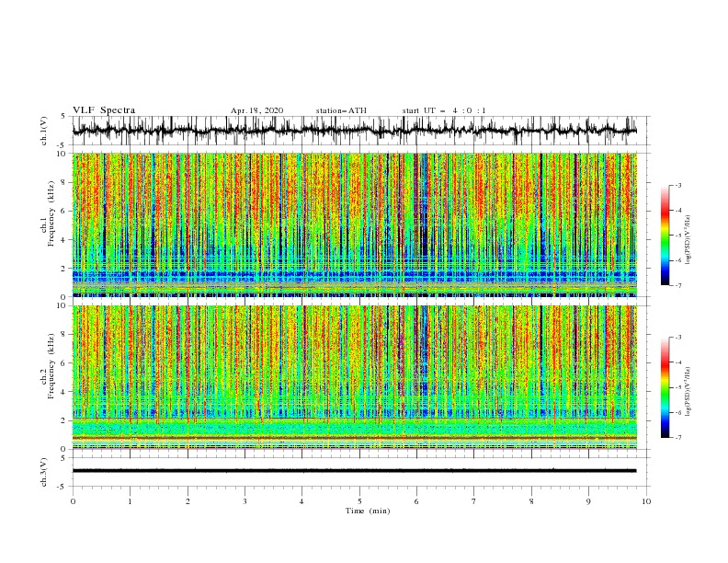Click tick label "1" on the time axis
The height and width of the screenshot is (563, 728).
[x=130, y=501]
